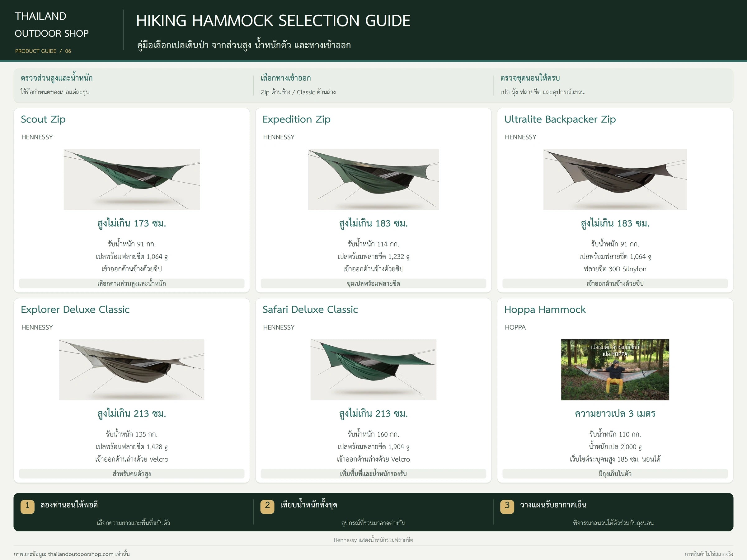Viewport: 747px width, 560px height.
Task: Click the "สำหรับคนตัวสูง" tag pill
Action: click(132, 474)
